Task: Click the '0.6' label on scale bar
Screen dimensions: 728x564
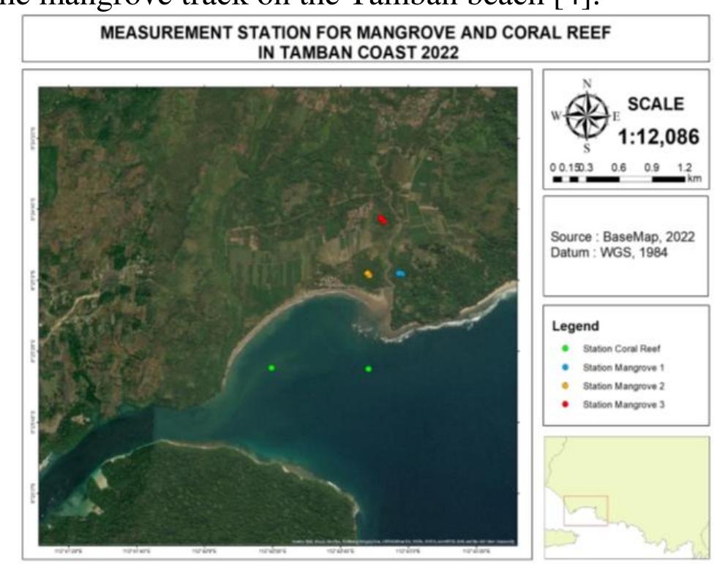Action: pyautogui.click(x=618, y=168)
